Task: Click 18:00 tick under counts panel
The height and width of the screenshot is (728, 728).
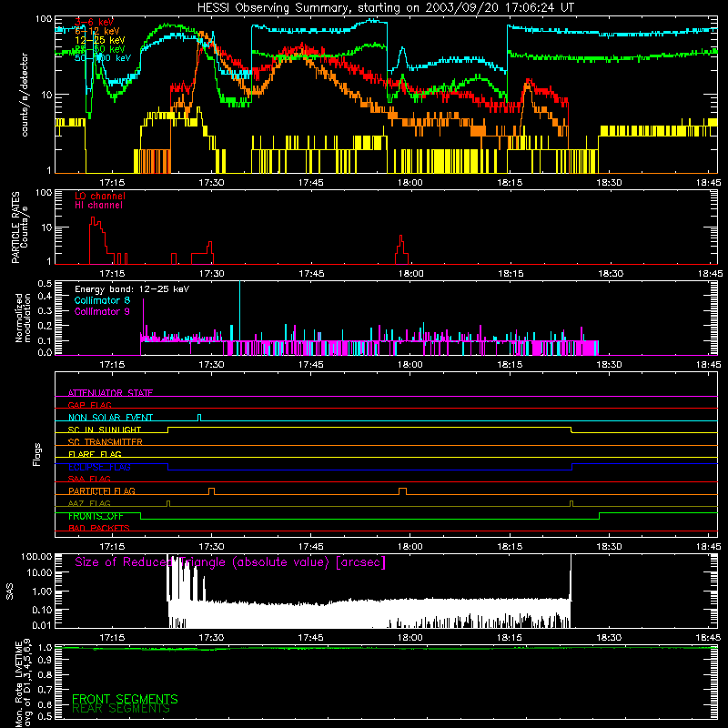Action: tap(410, 183)
